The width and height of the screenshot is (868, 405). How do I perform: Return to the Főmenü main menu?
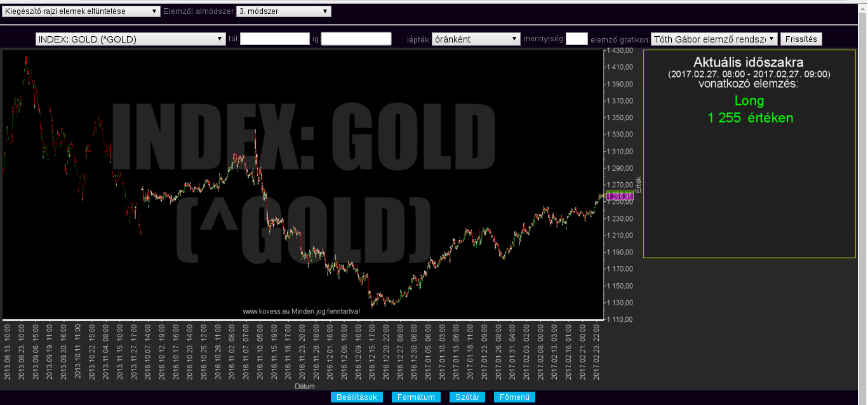point(514,397)
